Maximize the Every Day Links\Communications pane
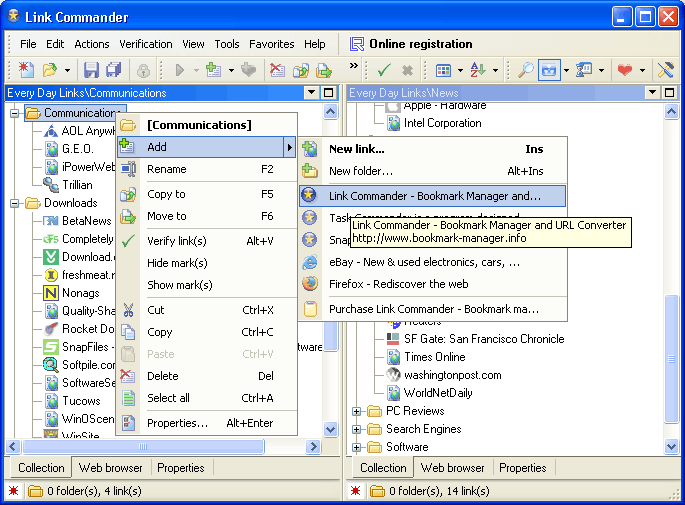The width and height of the screenshot is (685, 505). coord(328,93)
